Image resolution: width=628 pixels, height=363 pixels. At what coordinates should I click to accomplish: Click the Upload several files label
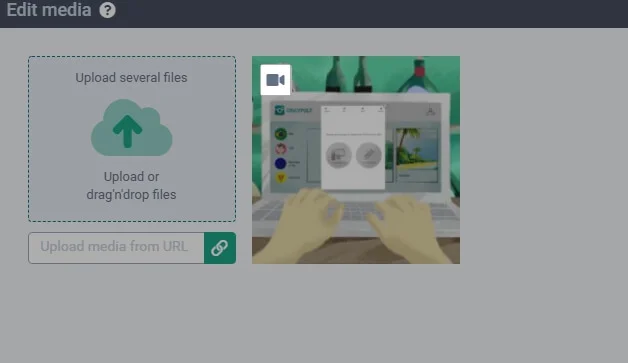pos(131,78)
